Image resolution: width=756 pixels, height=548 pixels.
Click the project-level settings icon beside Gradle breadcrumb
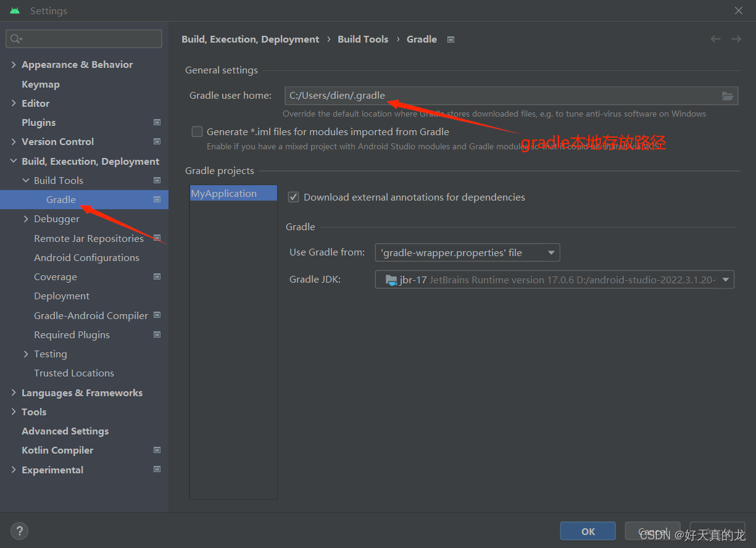tap(451, 39)
